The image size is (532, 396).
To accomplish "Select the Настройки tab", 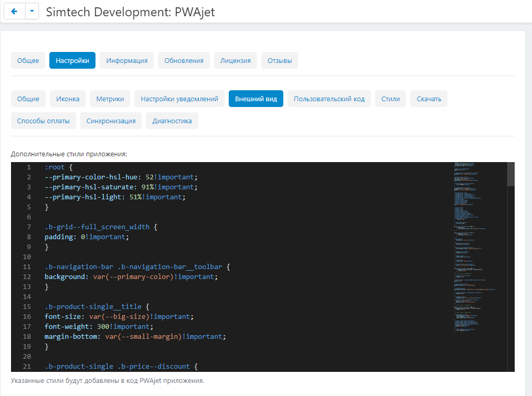I will [72, 60].
